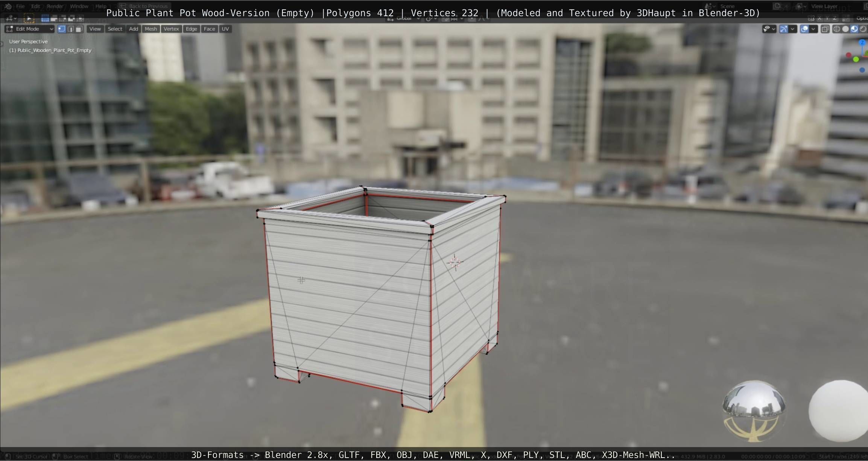This screenshot has height=461, width=868.
Task: Select vertex select mode icon
Action: pos(62,29)
